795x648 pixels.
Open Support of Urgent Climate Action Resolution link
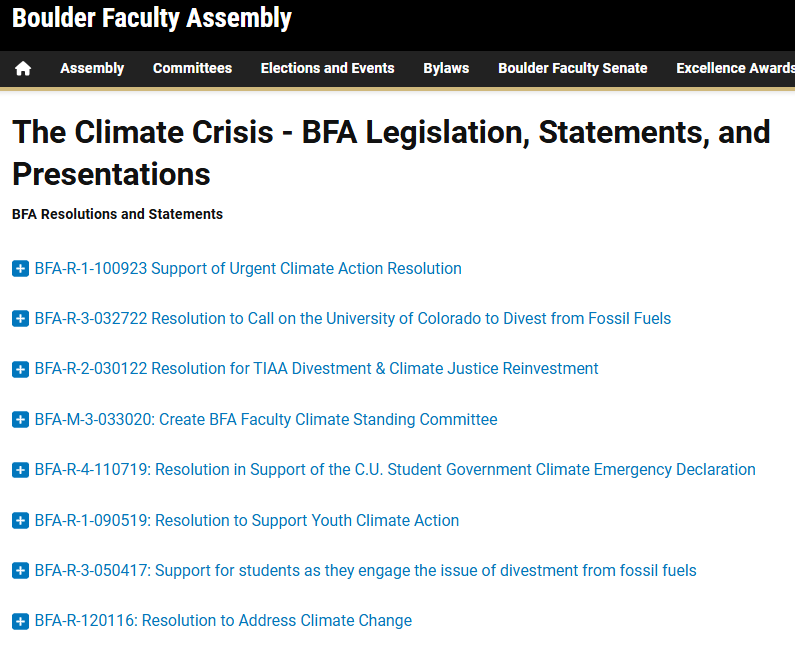point(248,268)
